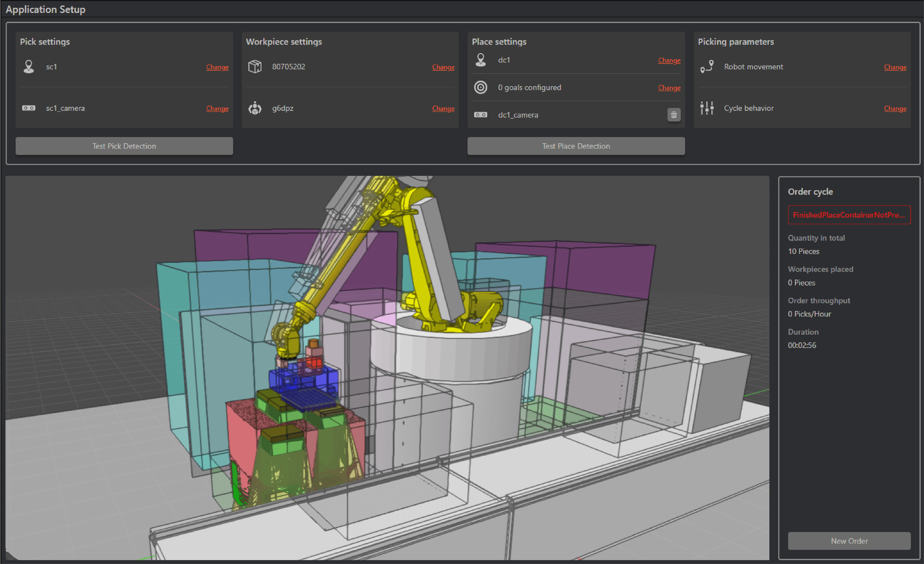Click the Cycle behavior sliders icon

pyautogui.click(x=707, y=108)
